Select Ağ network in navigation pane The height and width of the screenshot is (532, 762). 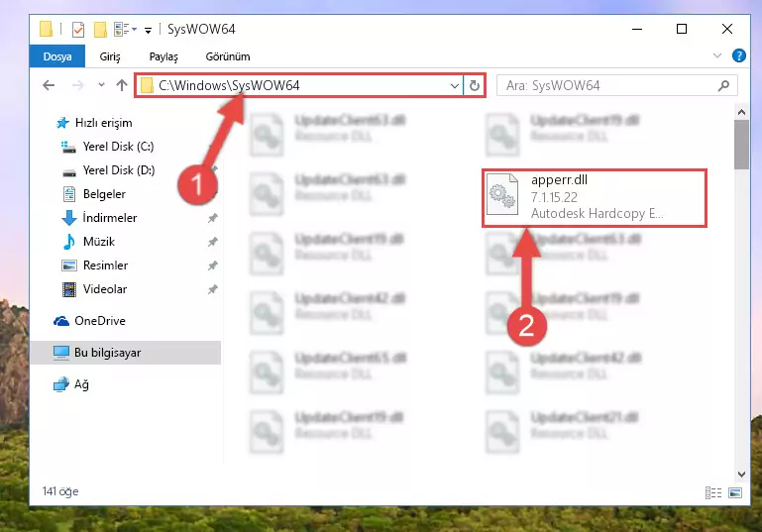click(x=81, y=384)
